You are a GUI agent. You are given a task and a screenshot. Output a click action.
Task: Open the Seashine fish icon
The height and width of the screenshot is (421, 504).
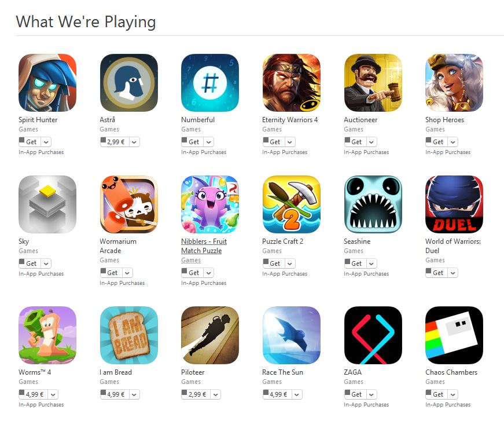point(373,204)
